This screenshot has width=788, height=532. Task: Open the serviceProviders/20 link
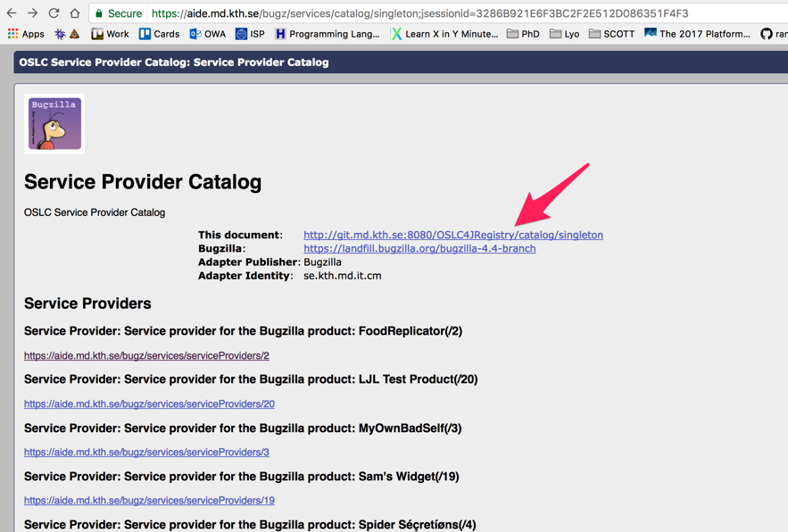tap(149, 403)
